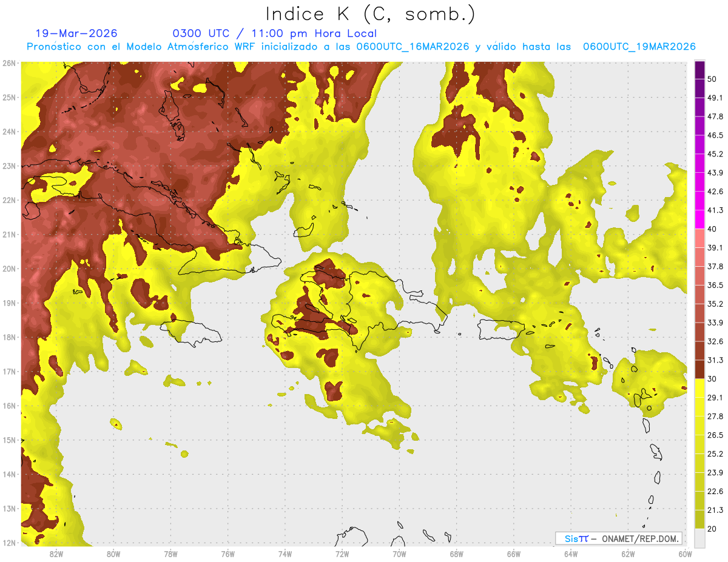The height and width of the screenshot is (562, 728).
Task: Click the longitude label '68W'
Action: [457, 554]
